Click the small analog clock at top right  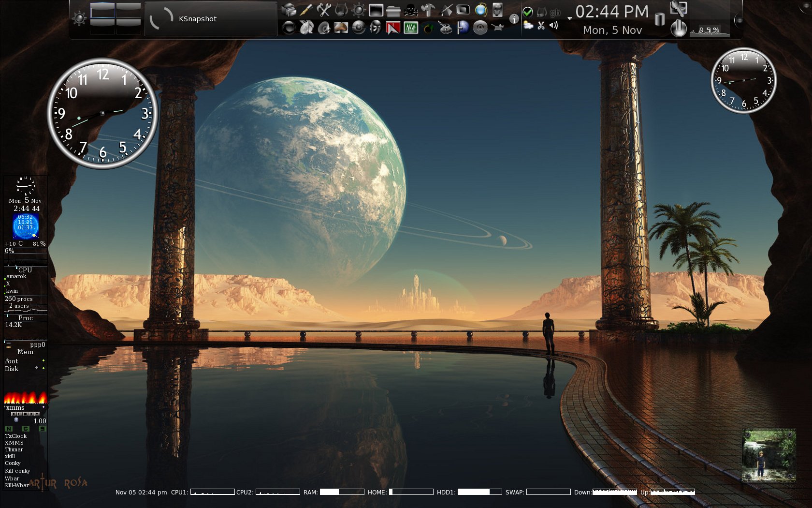(x=743, y=80)
